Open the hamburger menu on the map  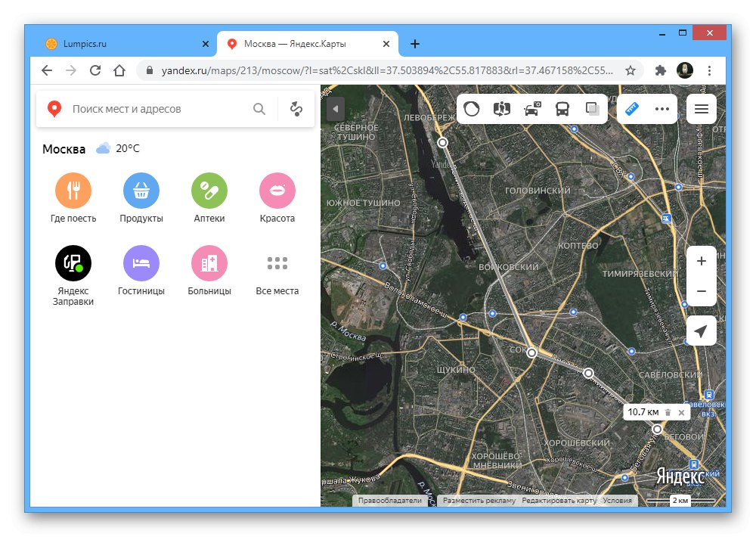pos(701,109)
